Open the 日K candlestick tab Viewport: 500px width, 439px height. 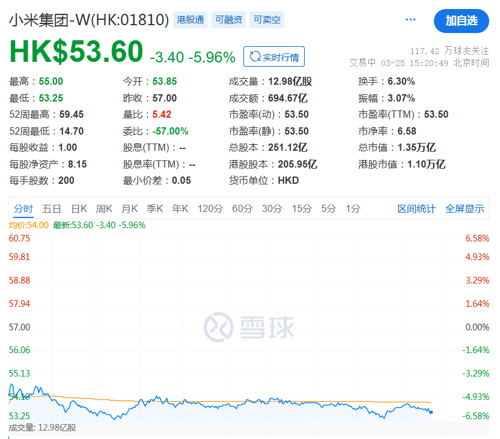(x=79, y=209)
